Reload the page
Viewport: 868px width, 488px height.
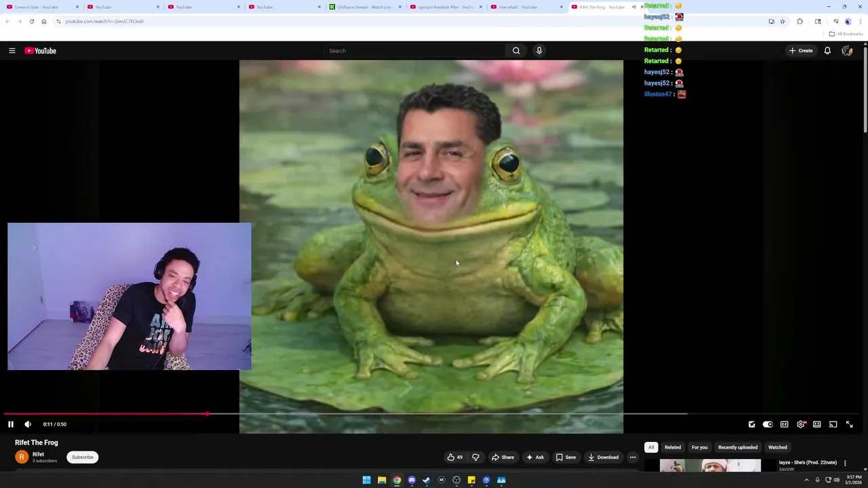pos(32,21)
